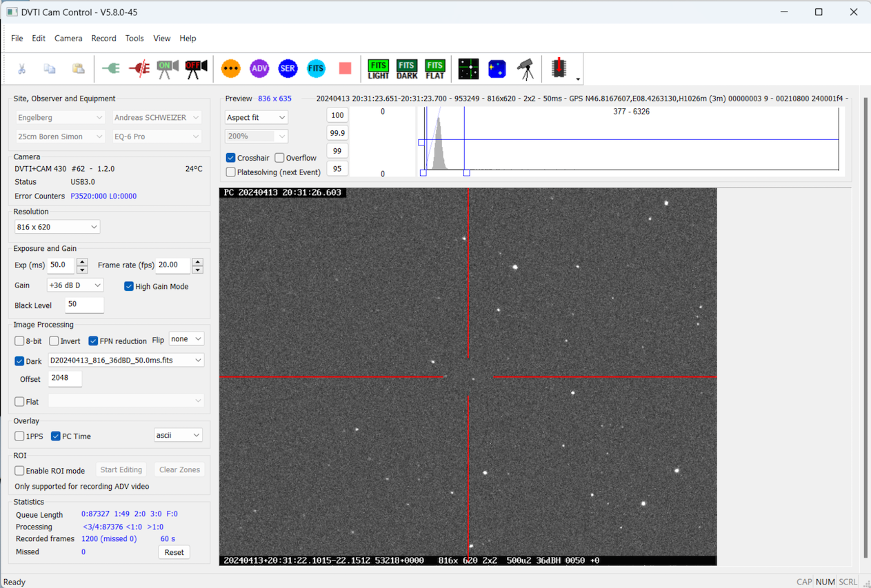Enable the 1PPS overlay checkbox

[x=20, y=436]
